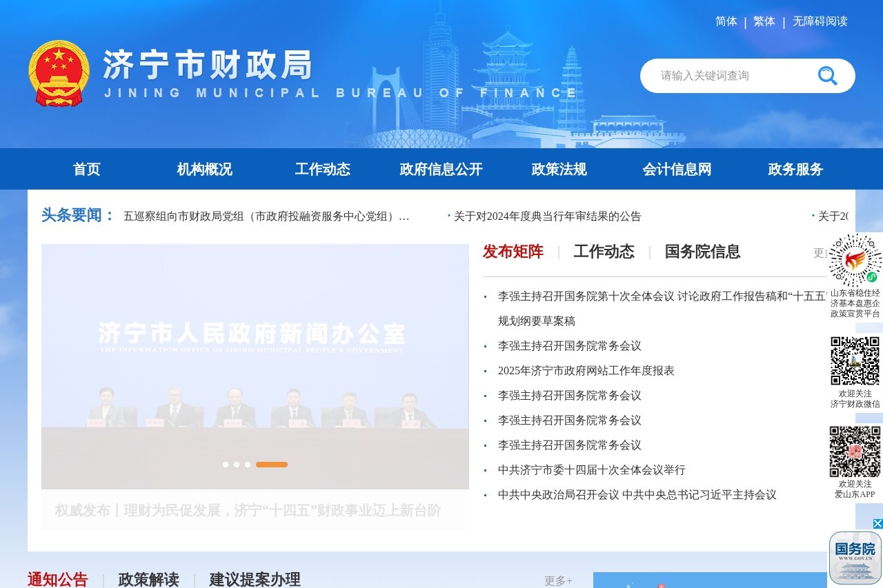883x588 pixels.
Task: Close the 国务院 floating banner
Action: point(877,524)
